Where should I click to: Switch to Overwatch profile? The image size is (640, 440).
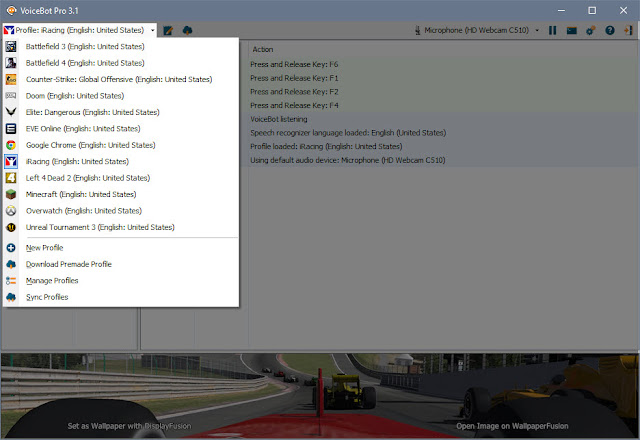click(120, 211)
